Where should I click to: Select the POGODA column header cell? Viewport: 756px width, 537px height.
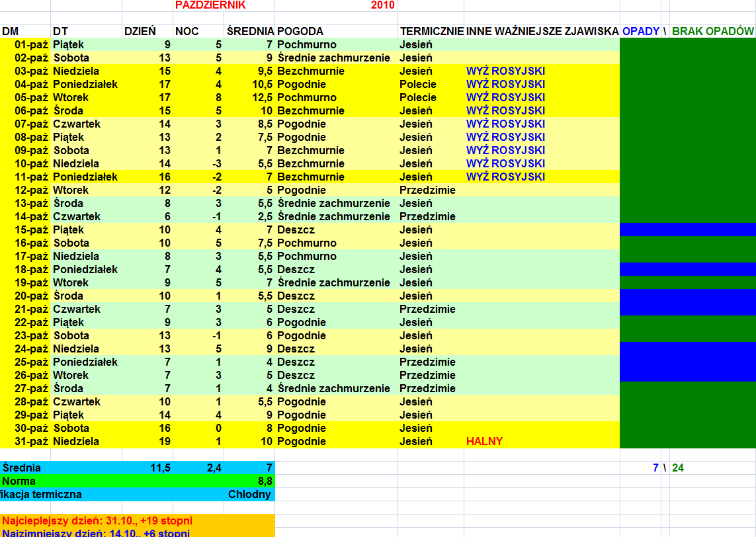301,31
